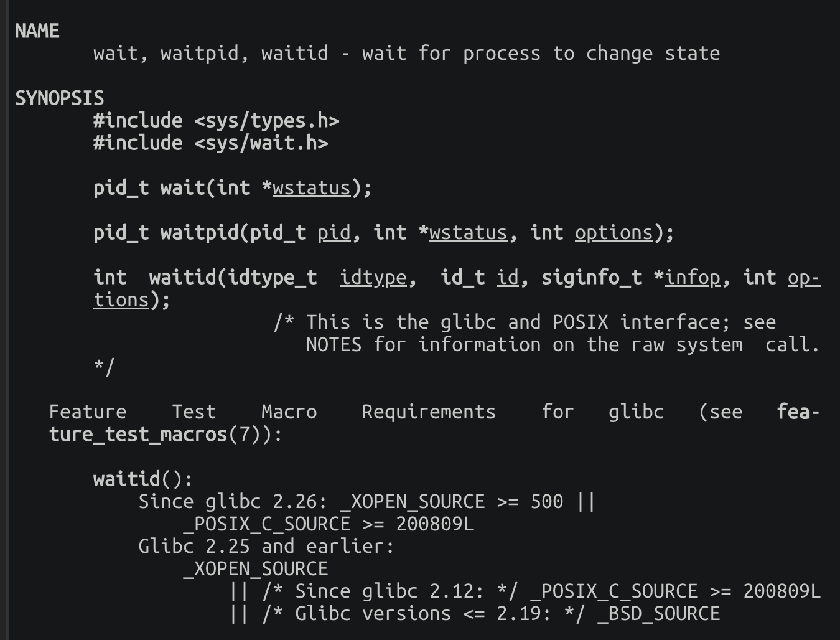Click the #include <sys/types.h> line
This screenshot has height=640, width=840.
point(216,121)
